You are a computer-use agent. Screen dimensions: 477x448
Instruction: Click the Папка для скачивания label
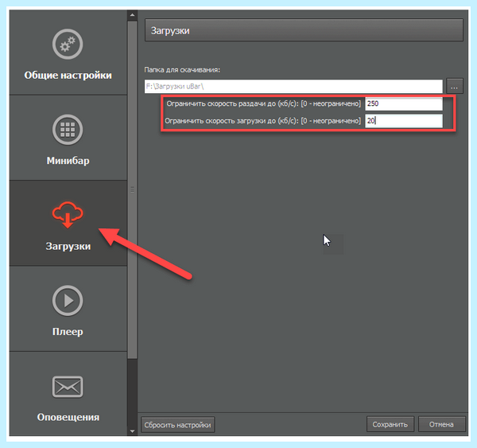click(x=182, y=70)
